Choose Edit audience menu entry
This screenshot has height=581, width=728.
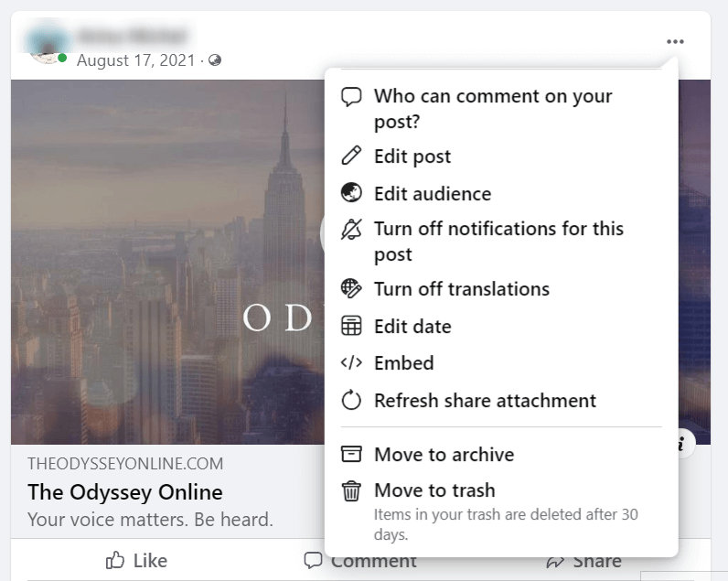click(501, 193)
